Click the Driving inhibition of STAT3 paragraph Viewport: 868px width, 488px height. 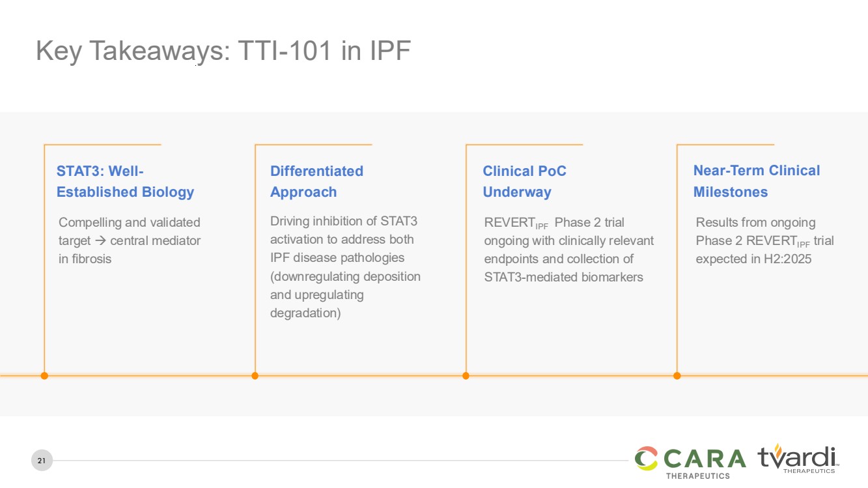click(x=345, y=267)
